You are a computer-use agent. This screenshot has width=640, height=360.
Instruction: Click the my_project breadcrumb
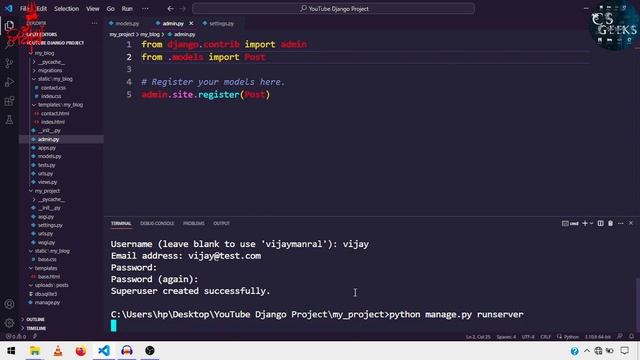tap(122, 35)
